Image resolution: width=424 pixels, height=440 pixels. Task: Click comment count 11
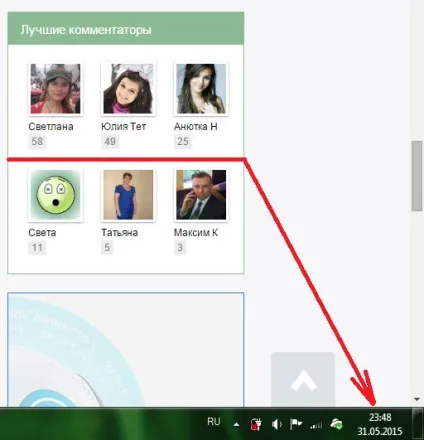(x=37, y=248)
